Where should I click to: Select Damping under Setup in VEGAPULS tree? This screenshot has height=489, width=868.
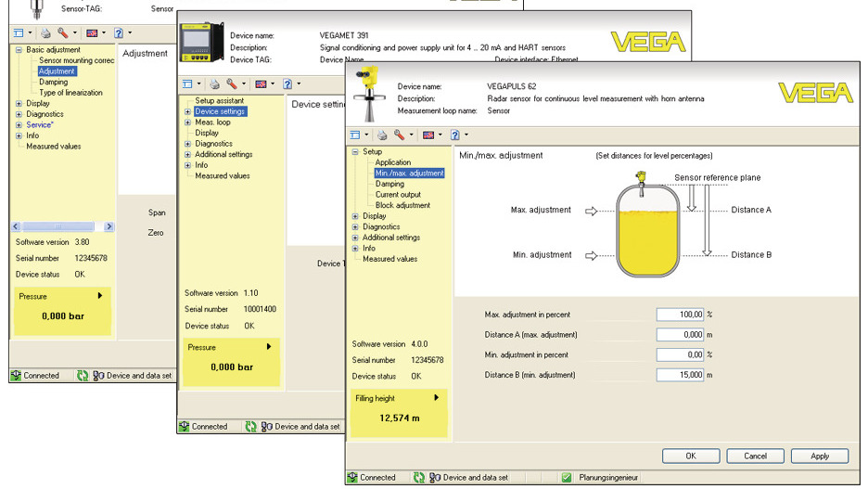[x=389, y=184]
